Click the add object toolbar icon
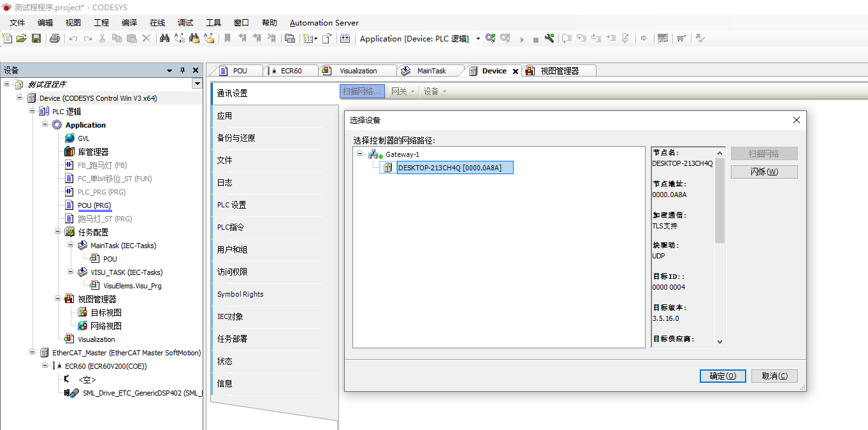 click(x=311, y=38)
